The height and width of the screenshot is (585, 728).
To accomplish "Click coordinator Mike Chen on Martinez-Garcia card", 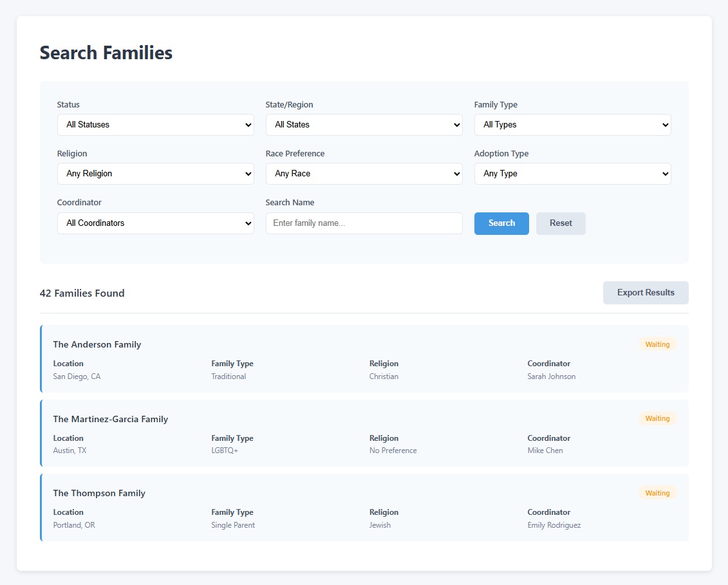I will 545,450.
